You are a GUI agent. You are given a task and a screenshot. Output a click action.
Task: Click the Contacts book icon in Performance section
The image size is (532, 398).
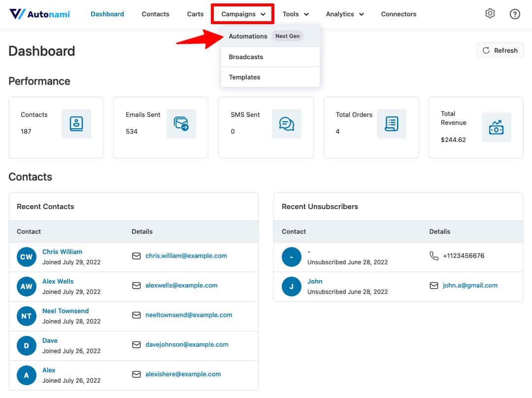(76, 123)
